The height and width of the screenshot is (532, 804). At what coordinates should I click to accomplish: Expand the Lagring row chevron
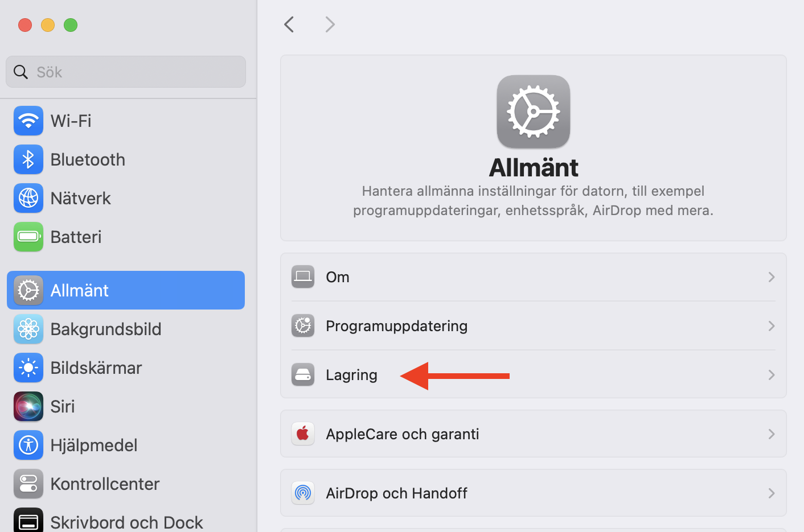click(x=772, y=375)
